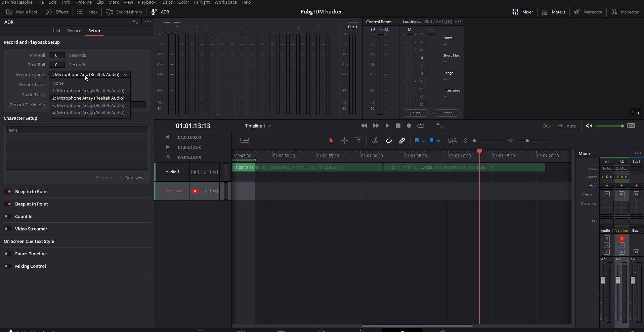The image size is (644, 332).
Task: Add a flag to the clip
Action: click(x=417, y=141)
